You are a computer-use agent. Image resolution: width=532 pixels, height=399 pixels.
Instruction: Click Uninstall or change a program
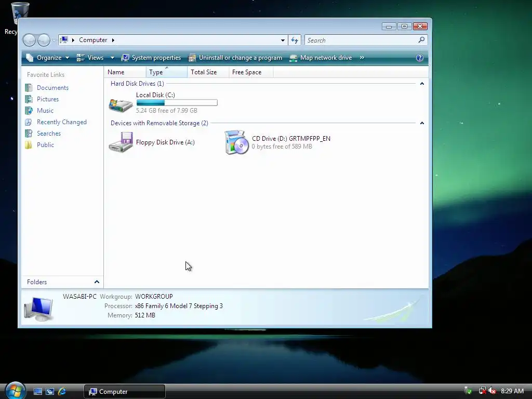coord(235,58)
